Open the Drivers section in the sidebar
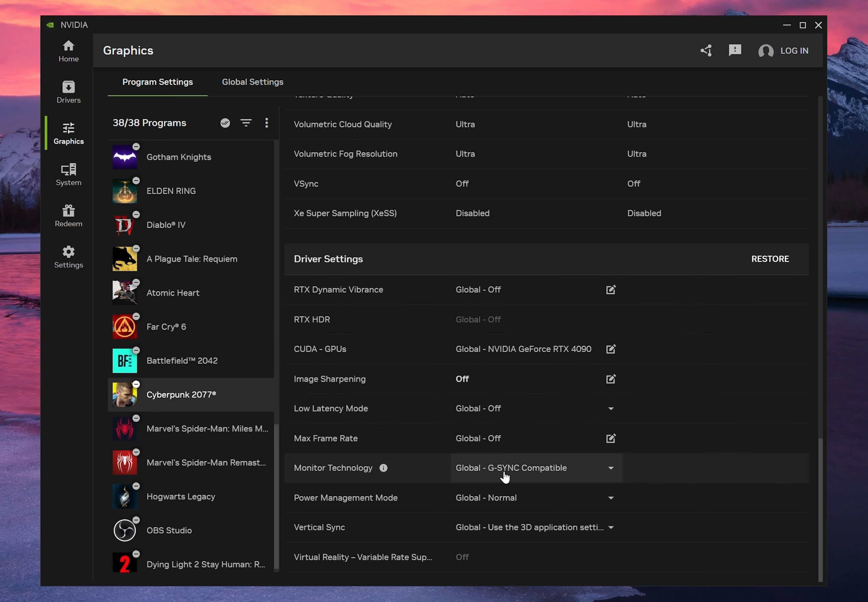The height and width of the screenshot is (602, 868). pos(68,92)
